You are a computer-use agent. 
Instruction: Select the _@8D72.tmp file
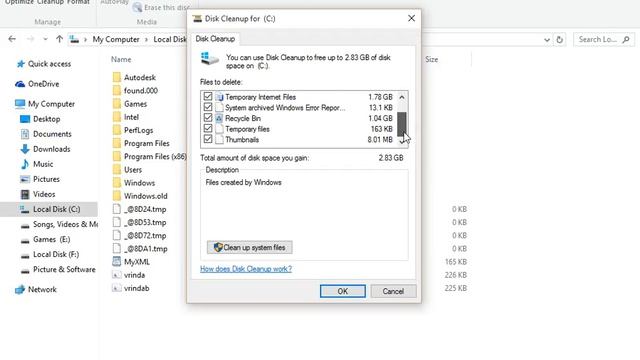140,235
